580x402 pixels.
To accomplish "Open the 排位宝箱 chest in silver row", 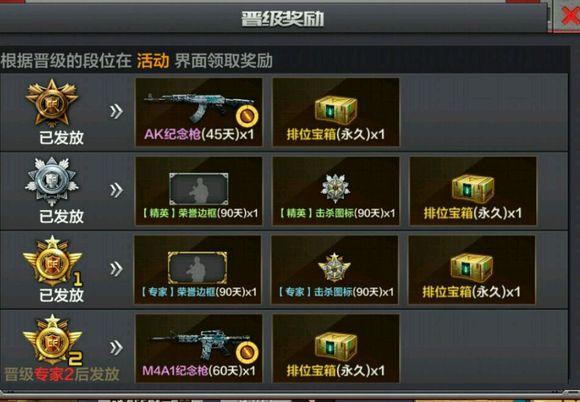I will click(473, 189).
